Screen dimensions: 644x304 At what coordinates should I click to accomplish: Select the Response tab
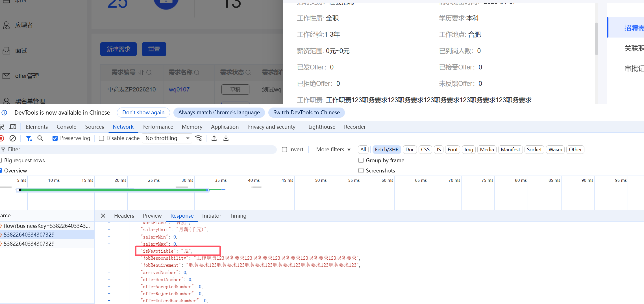point(182,216)
